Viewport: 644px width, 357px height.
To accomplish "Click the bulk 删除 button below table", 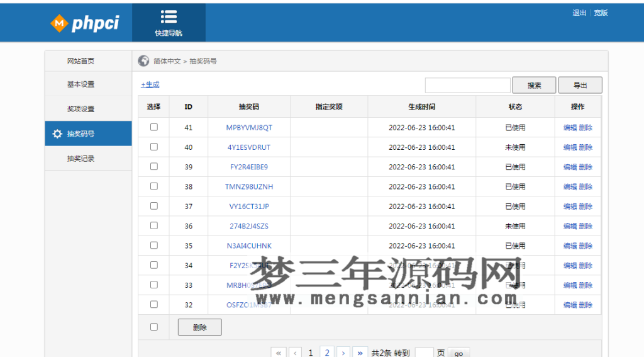I will coord(199,327).
